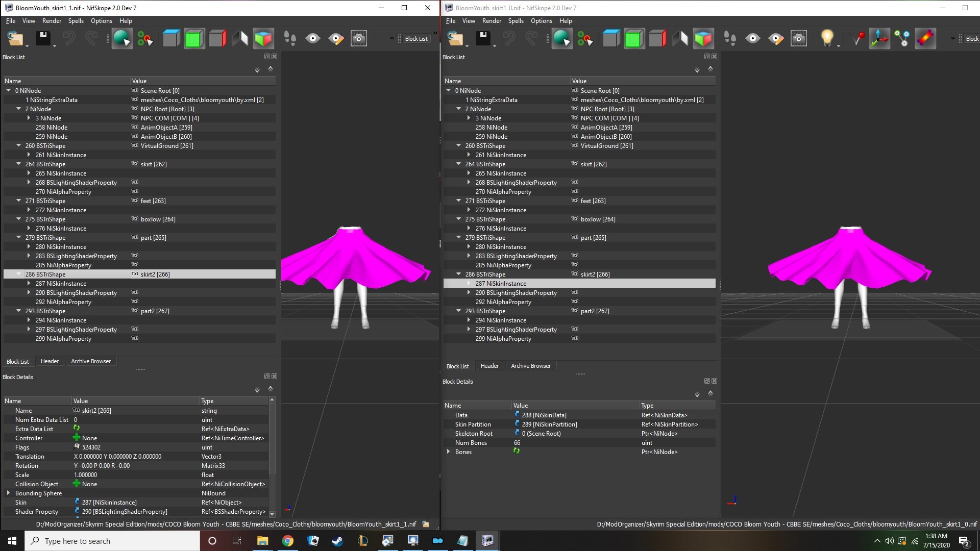Click the Front view green cube in right toolbar

point(634,39)
